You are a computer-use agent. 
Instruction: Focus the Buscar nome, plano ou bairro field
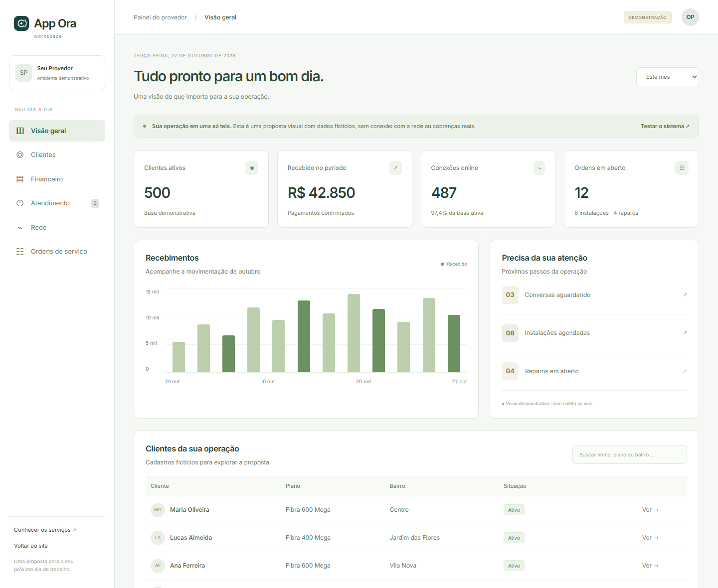(629, 454)
